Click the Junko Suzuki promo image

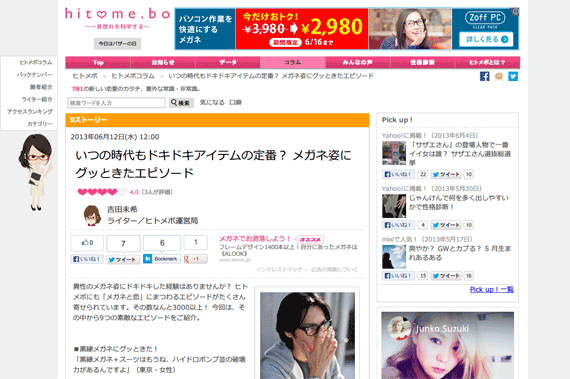pos(447,345)
